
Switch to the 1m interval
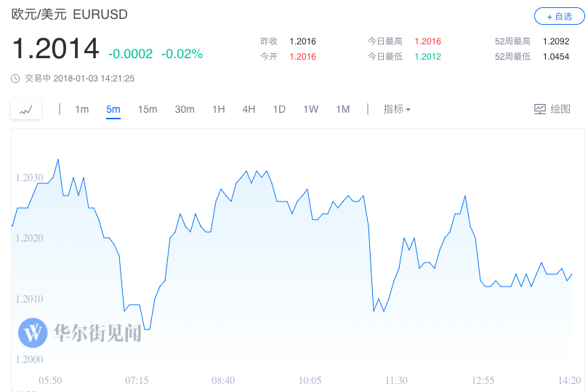[x=82, y=109]
